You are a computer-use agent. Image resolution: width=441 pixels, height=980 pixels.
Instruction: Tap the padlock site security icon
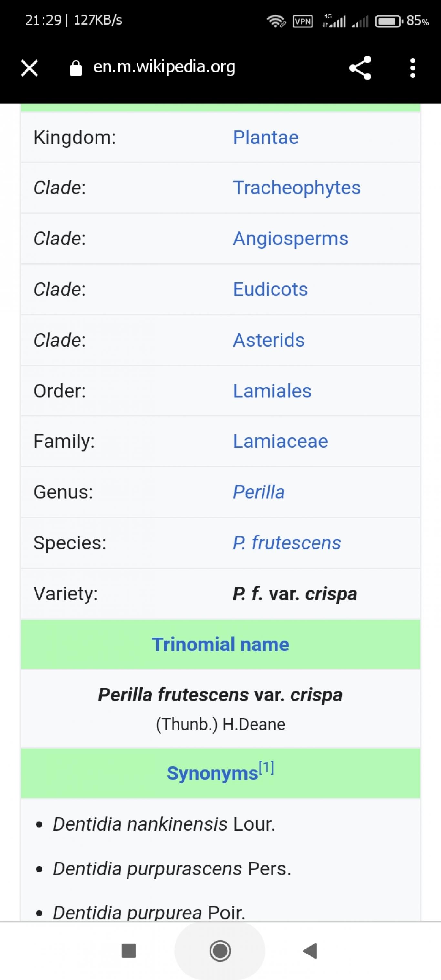[76, 68]
